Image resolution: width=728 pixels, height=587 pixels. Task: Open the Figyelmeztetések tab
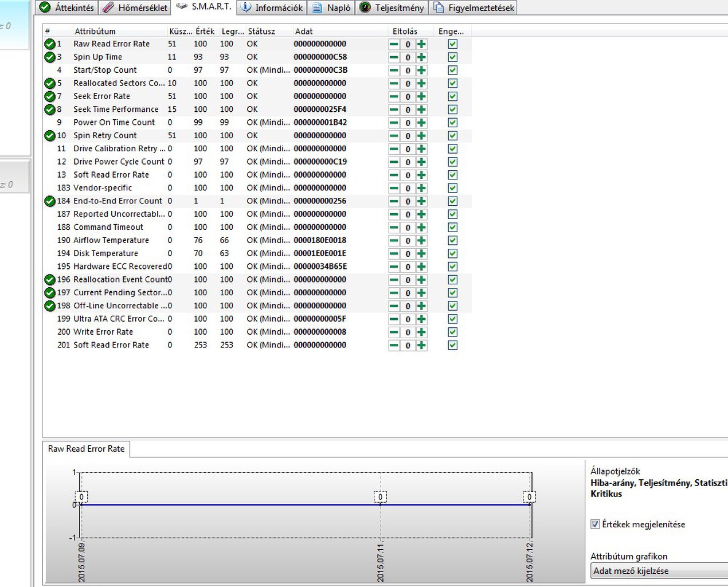pyautogui.click(x=473, y=7)
